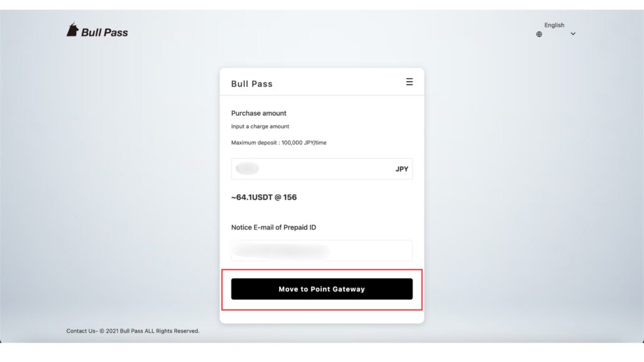Click the Purchase amount heading
The image size is (644, 362).
[x=258, y=113]
